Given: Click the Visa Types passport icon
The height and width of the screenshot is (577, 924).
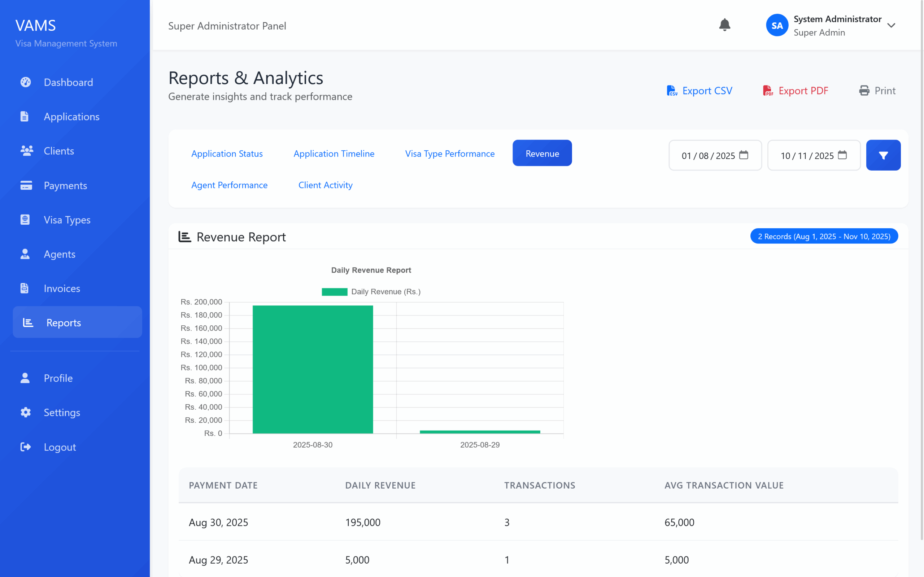Looking at the screenshot, I should click(25, 220).
